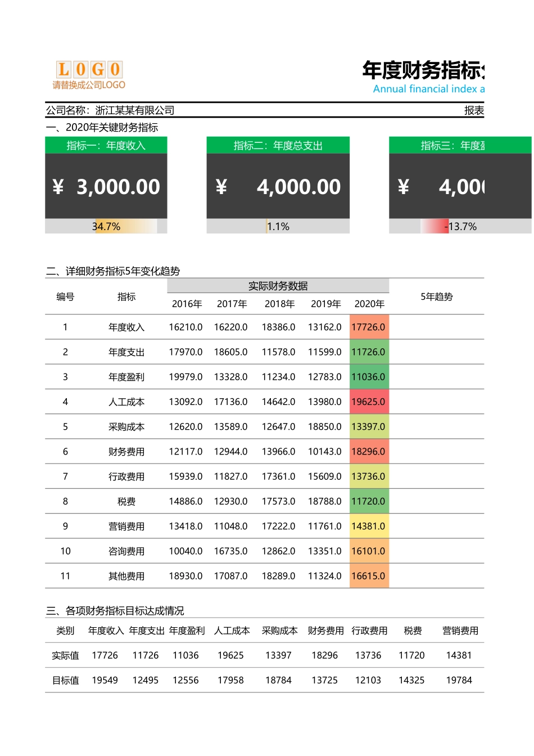Select the 目标值 19549 target cell
The width and height of the screenshot is (534, 756).
[x=105, y=679]
